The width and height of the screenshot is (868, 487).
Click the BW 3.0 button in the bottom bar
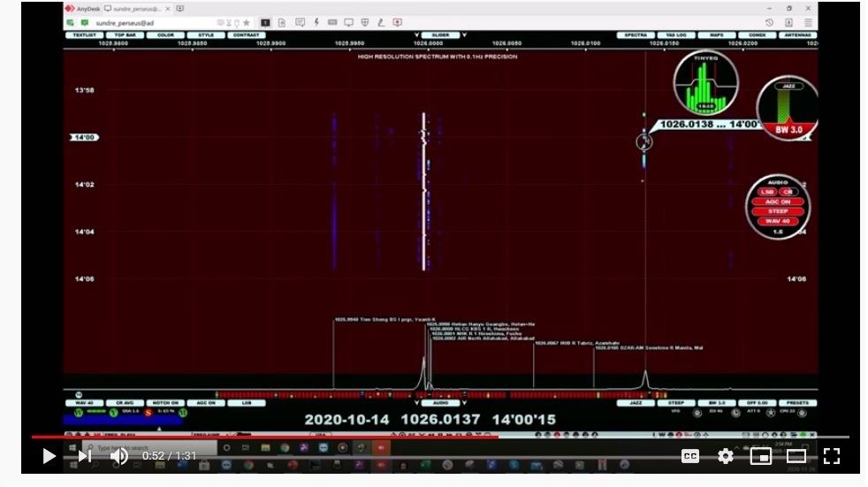(x=716, y=403)
